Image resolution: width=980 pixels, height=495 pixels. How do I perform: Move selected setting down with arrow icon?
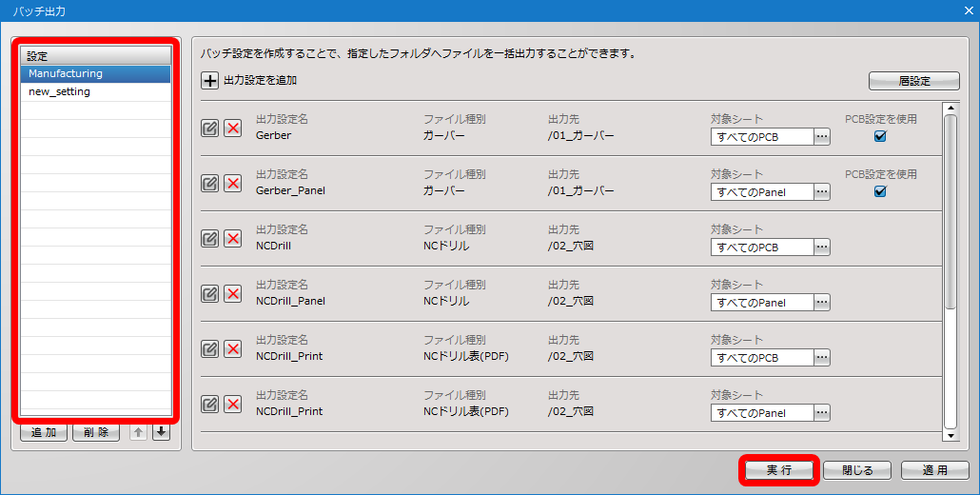click(x=161, y=432)
